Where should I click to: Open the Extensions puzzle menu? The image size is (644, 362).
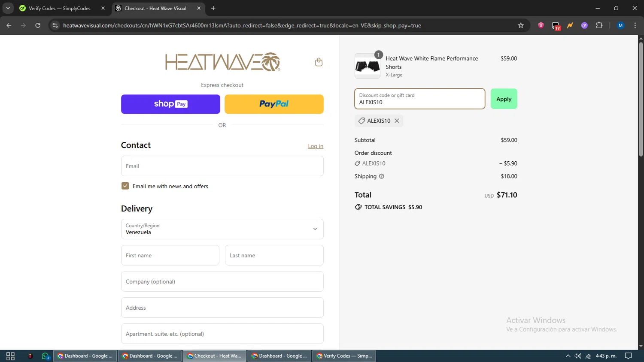tap(599, 25)
